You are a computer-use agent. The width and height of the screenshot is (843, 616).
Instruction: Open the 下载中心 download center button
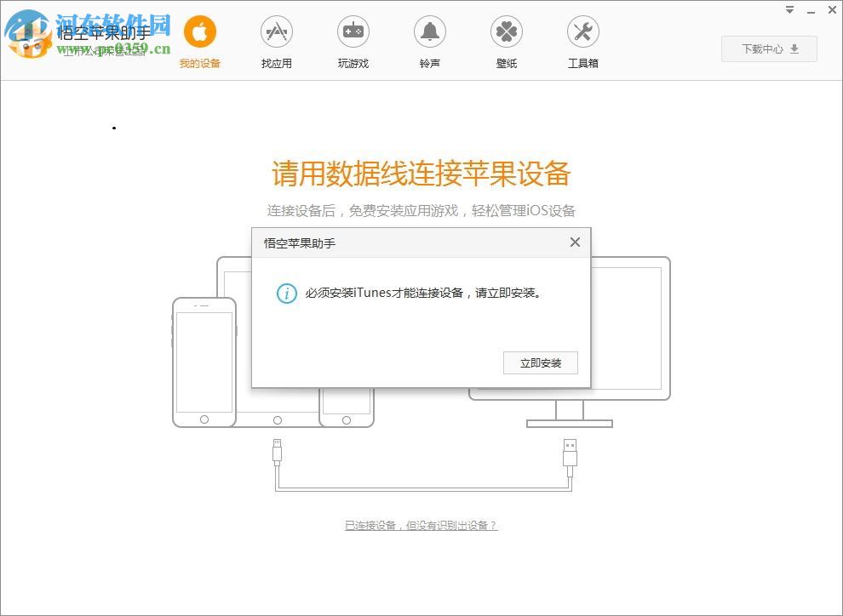pos(769,48)
